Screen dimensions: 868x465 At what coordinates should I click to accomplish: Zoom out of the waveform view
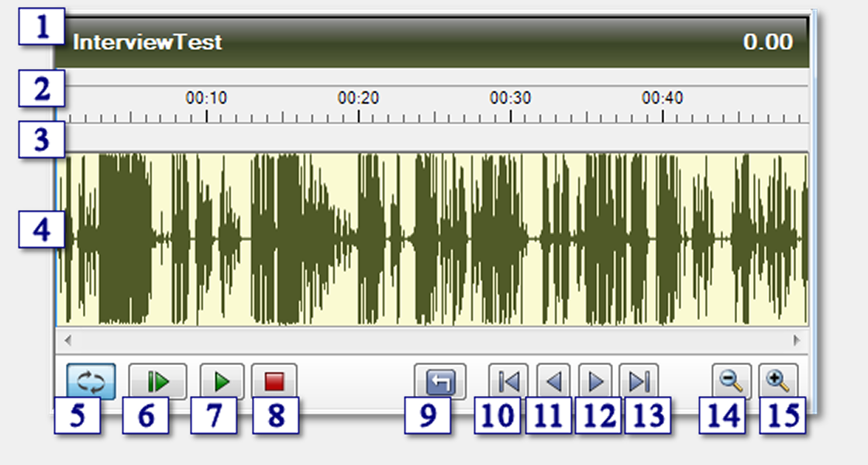click(730, 380)
